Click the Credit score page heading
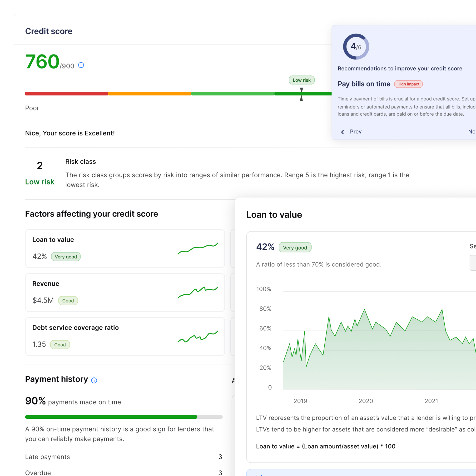 click(49, 31)
